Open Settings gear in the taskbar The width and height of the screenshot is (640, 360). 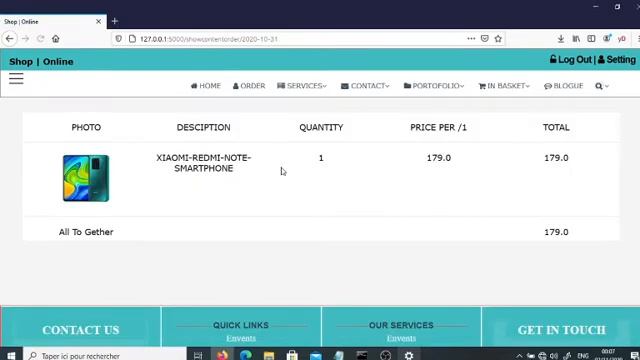409,355
